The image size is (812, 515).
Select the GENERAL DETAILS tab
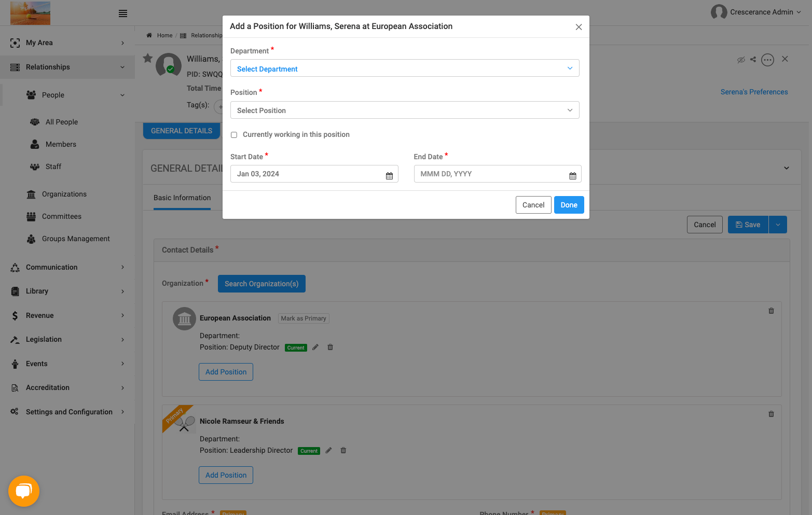pyautogui.click(x=182, y=131)
